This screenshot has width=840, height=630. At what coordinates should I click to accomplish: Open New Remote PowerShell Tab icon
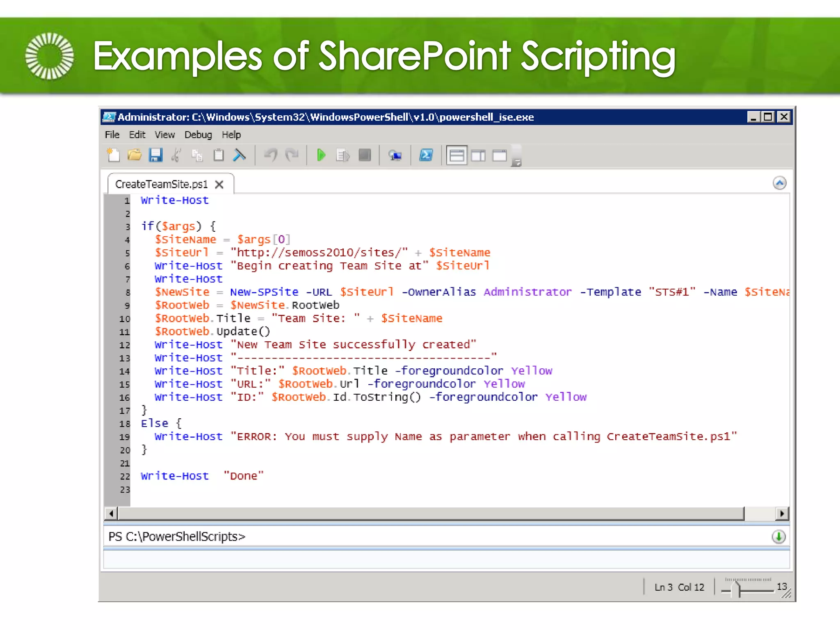(x=395, y=155)
